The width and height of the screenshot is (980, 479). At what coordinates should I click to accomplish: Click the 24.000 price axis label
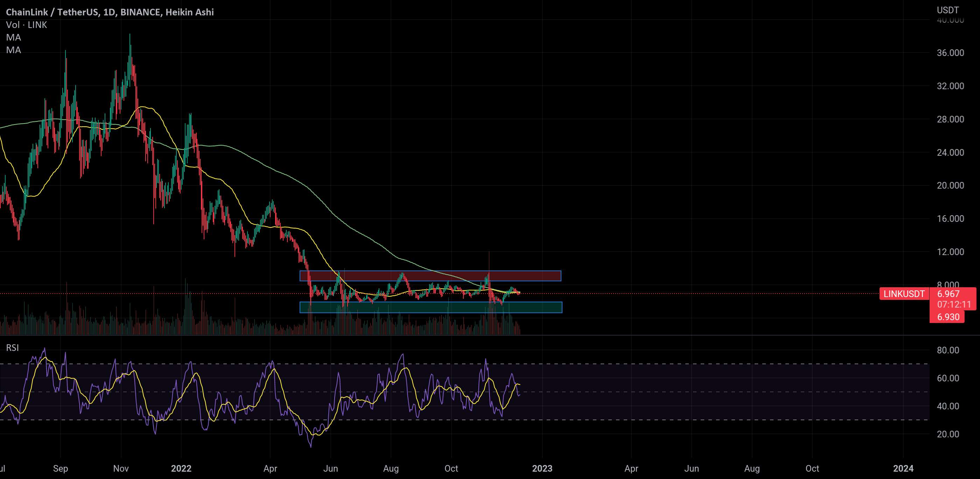[950, 153]
